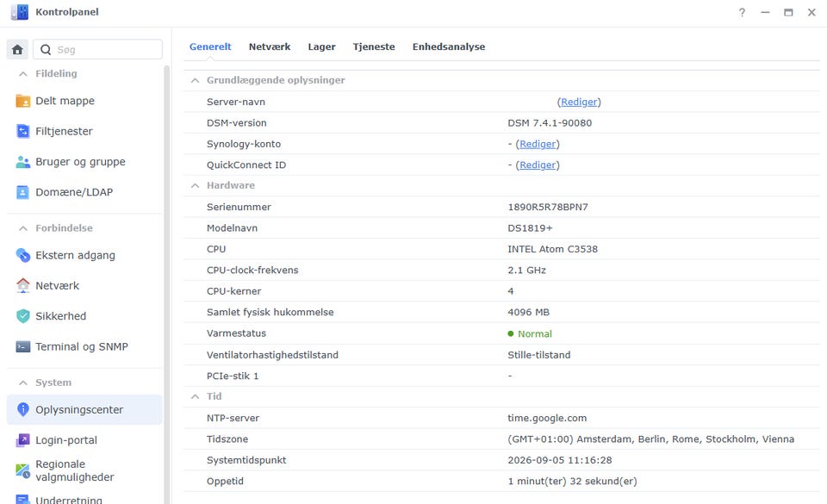Select the GMT+01:00 timezone value

[x=651, y=439]
